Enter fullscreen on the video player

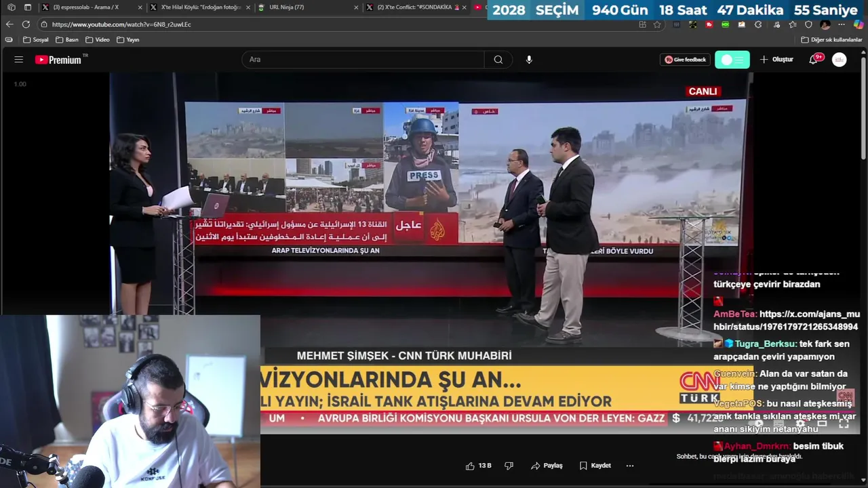[x=844, y=424]
